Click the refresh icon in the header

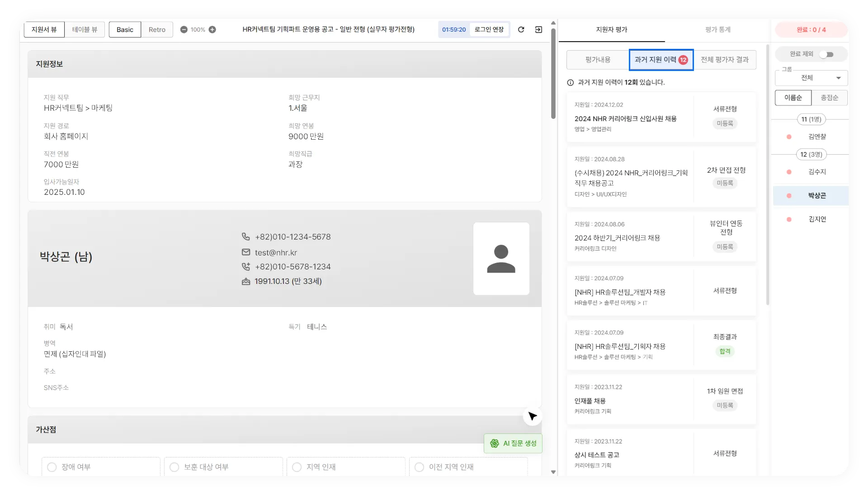pos(521,29)
